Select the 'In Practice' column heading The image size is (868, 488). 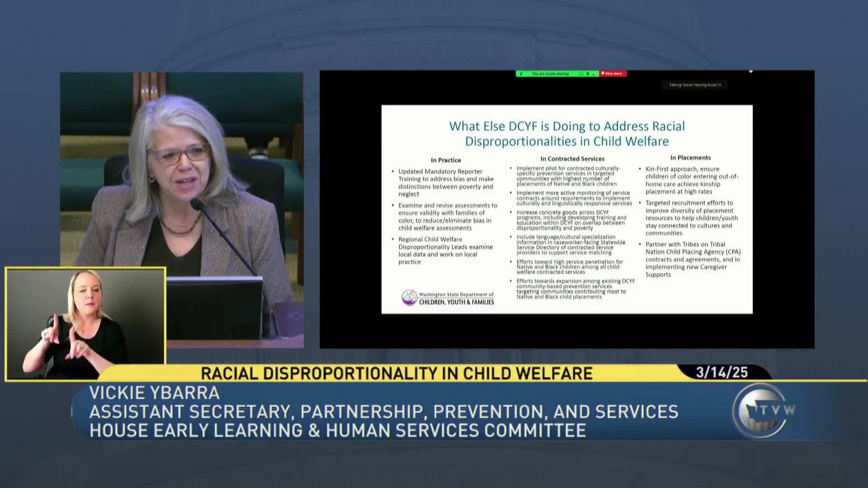(x=446, y=160)
